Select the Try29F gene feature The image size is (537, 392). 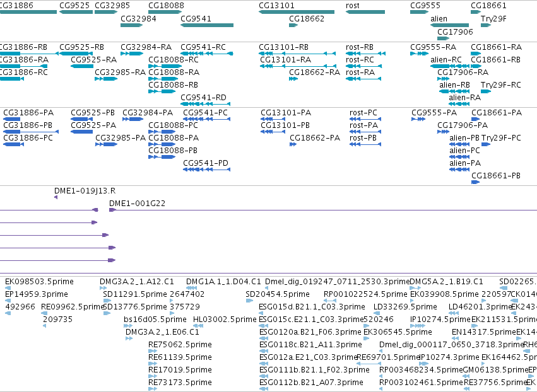click(486, 25)
